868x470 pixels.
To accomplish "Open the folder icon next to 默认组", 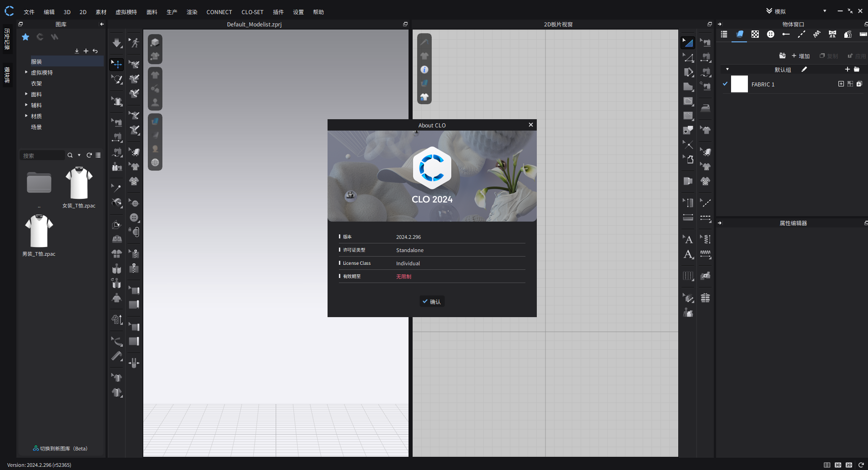I will click(x=857, y=69).
